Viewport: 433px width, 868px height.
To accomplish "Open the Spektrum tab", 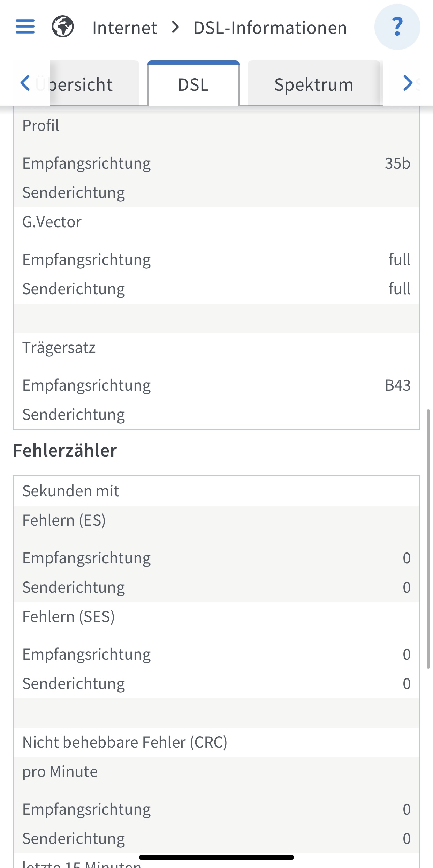I will pos(314,84).
